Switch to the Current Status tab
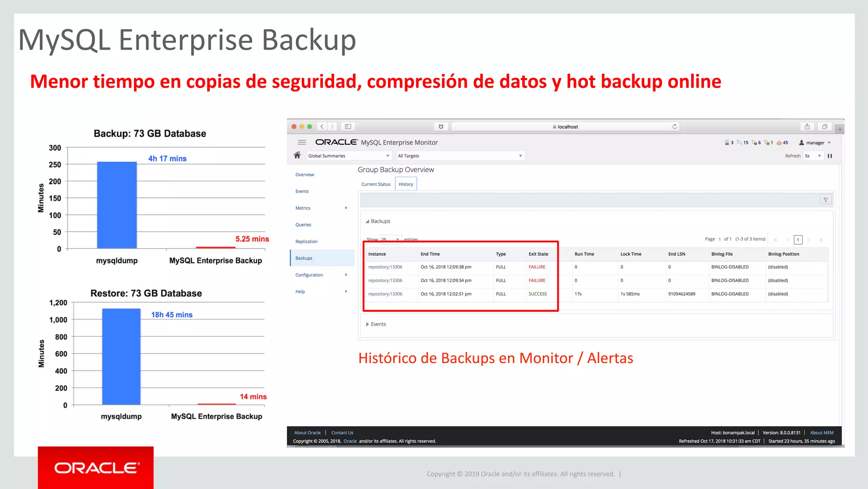Screen dimensions: 868x489 pyautogui.click(x=376, y=184)
